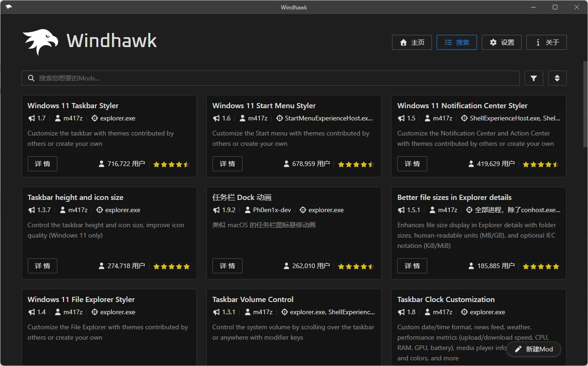Image resolution: width=588 pixels, height=366 pixels.
Task: Click version icon of File Explorer Styler 1.4
Action: 31,312
